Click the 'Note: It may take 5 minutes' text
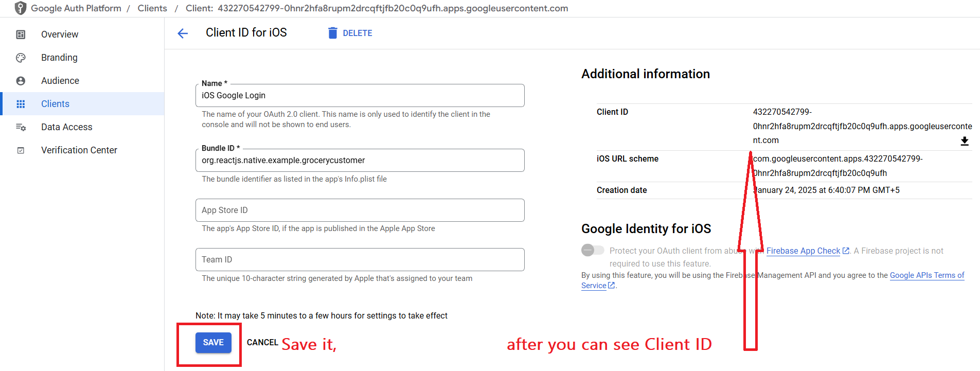Screen dimensions: 980x371 [322, 316]
